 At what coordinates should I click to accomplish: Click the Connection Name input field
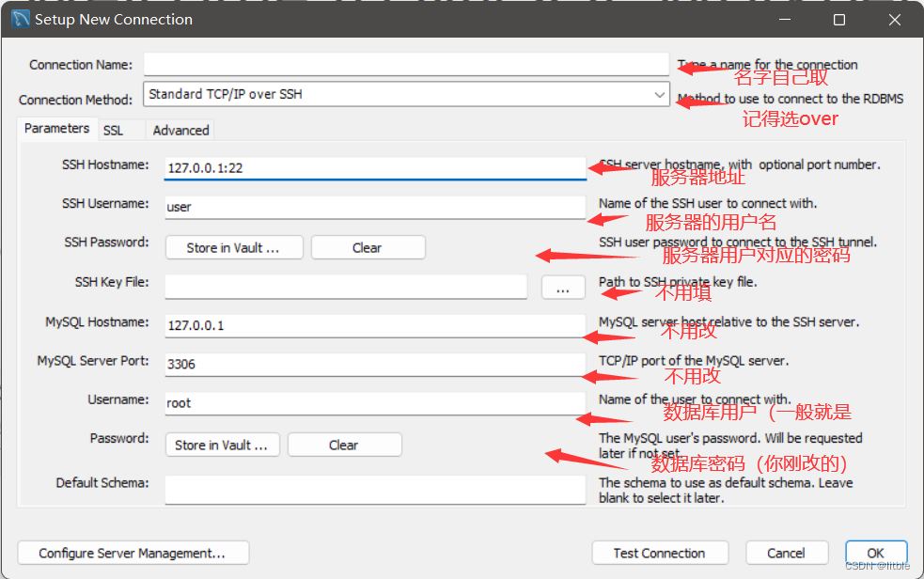click(406, 64)
